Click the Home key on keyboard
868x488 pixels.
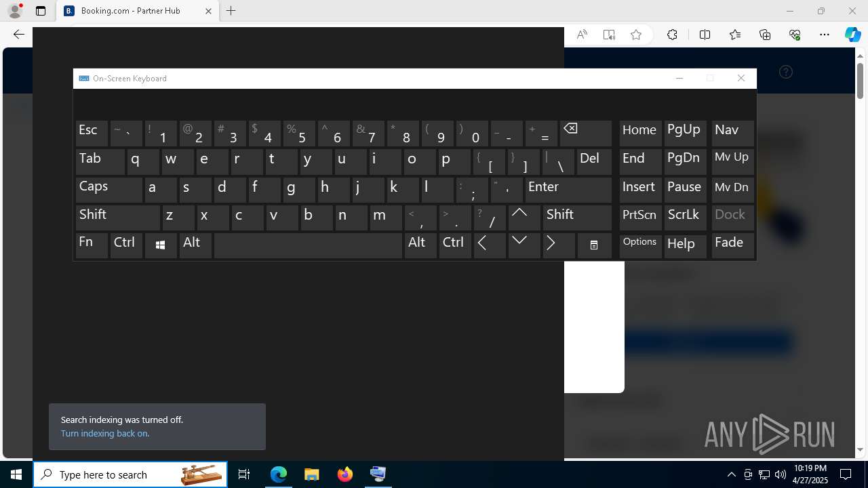tap(640, 133)
